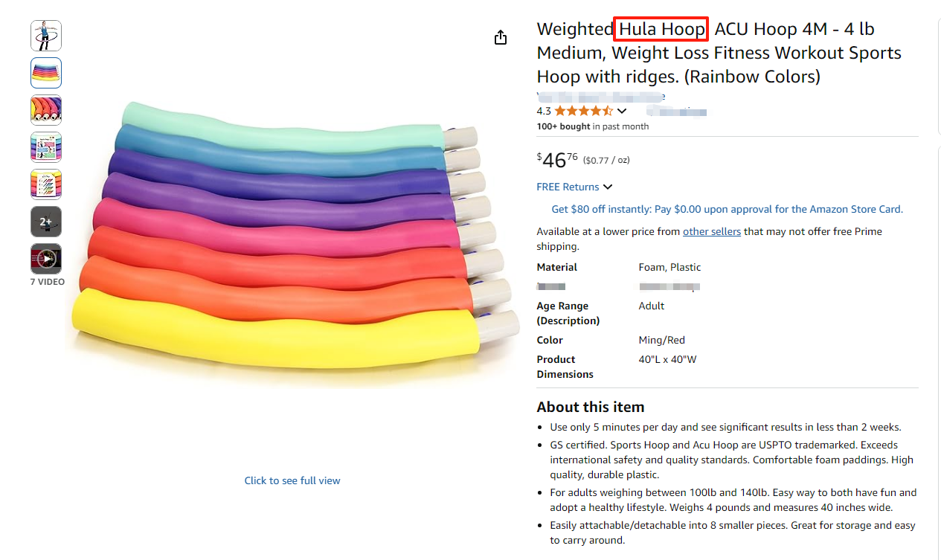Click the blurred ratings count link
Viewport: 941px width, 560px height.
click(x=676, y=112)
